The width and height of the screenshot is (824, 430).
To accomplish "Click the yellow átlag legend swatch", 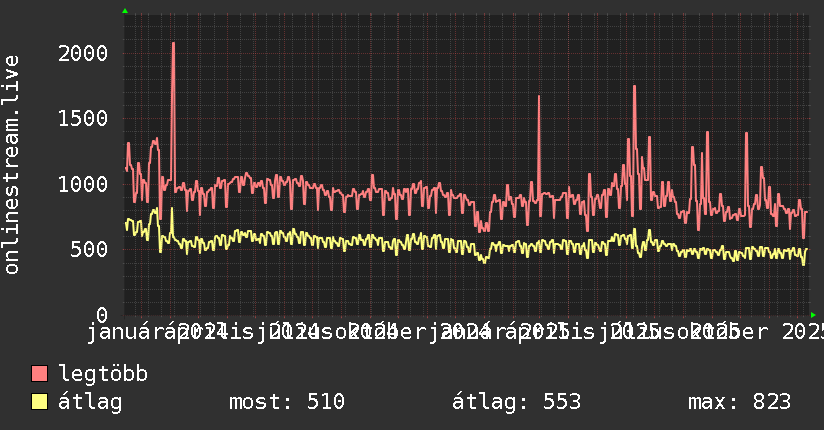I will tap(39, 402).
